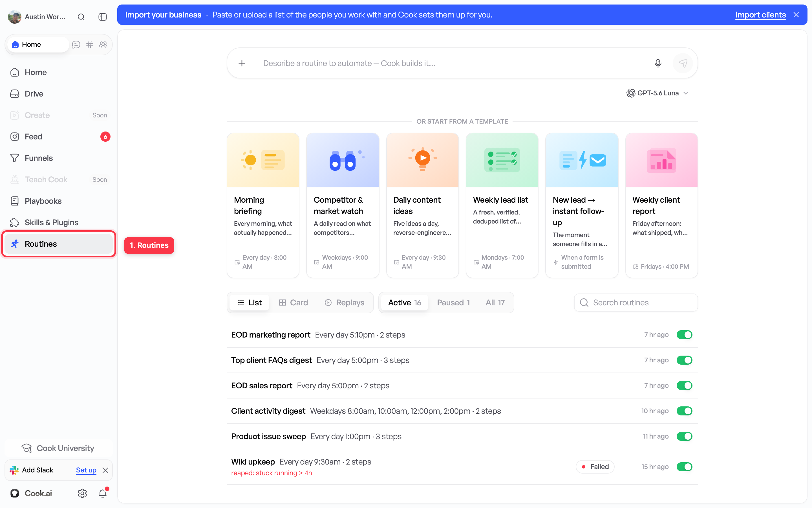Screen dimensions: 812x508
Task: Choose the Weekly client report template
Action: coord(661,205)
